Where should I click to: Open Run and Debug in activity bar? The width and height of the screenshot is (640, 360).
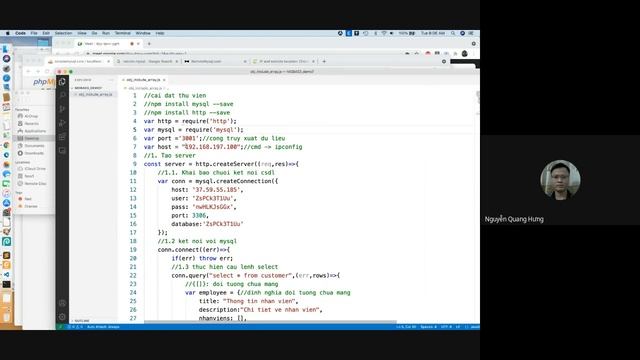[62, 123]
